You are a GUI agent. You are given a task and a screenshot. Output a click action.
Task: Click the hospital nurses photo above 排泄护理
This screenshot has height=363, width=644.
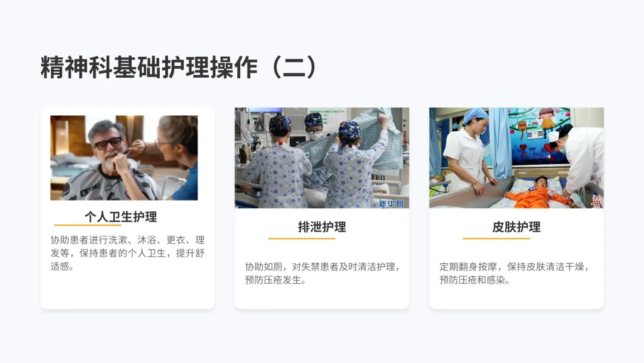322,158
